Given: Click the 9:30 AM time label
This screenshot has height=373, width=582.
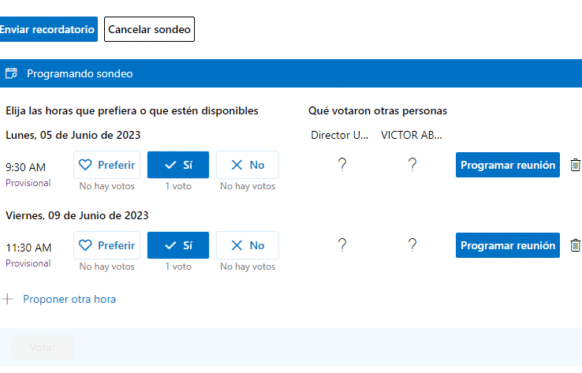Looking at the screenshot, I should 26,167.
